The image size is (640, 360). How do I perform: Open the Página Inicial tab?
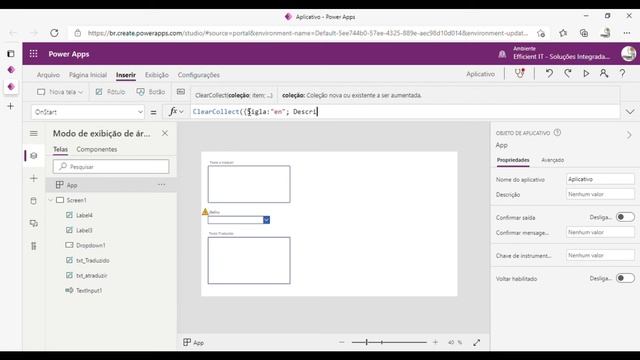[88, 75]
